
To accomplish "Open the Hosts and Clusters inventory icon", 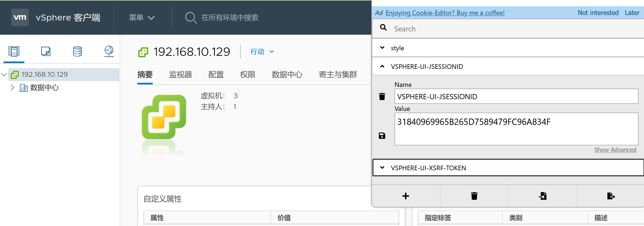I will 14,51.
